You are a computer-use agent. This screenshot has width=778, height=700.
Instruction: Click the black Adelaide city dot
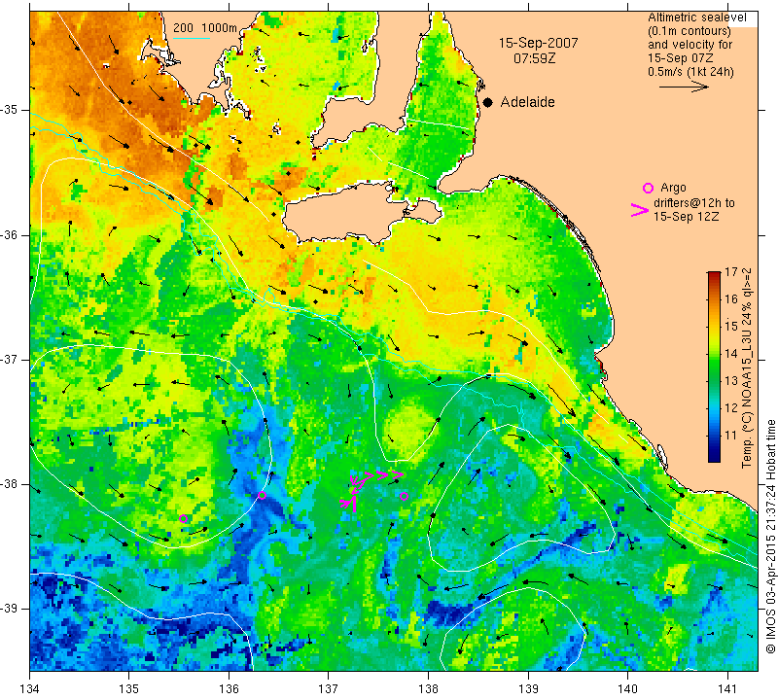488,103
